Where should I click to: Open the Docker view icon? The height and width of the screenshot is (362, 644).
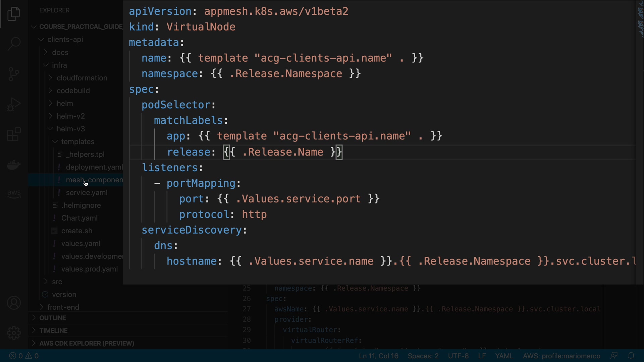(x=14, y=165)
